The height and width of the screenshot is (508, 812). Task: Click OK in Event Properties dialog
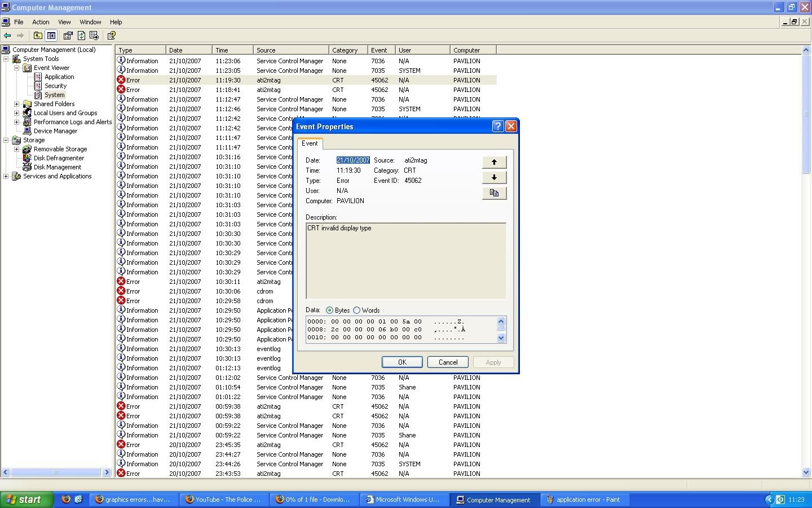(402, 362)
